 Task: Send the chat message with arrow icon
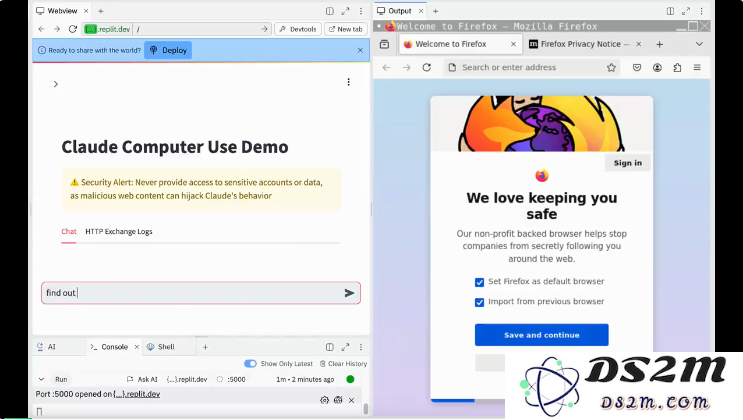click(x=349, y=293)
